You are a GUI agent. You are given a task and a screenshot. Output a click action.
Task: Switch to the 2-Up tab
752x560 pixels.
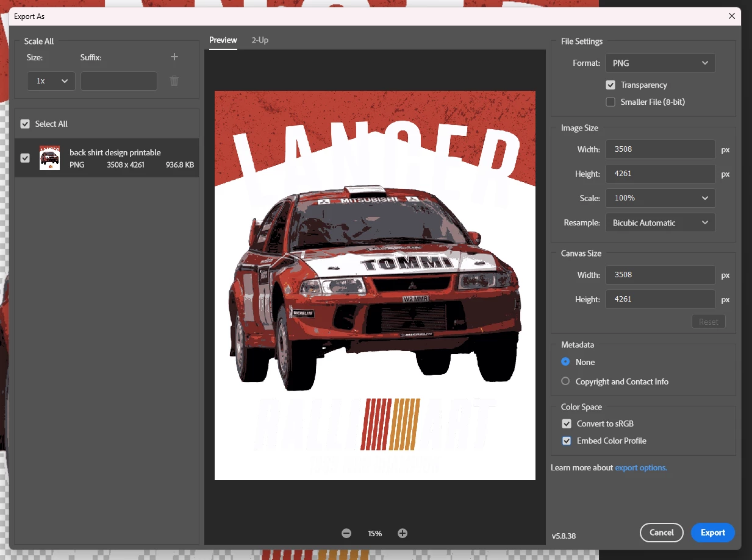(x=260, y=40)
